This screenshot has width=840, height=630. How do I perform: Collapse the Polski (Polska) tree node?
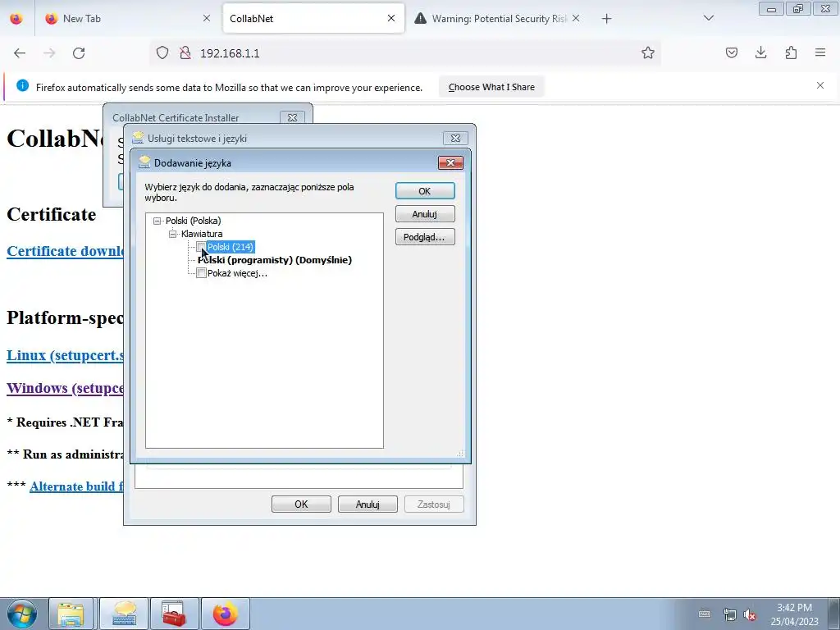click(x=157, y=221)
